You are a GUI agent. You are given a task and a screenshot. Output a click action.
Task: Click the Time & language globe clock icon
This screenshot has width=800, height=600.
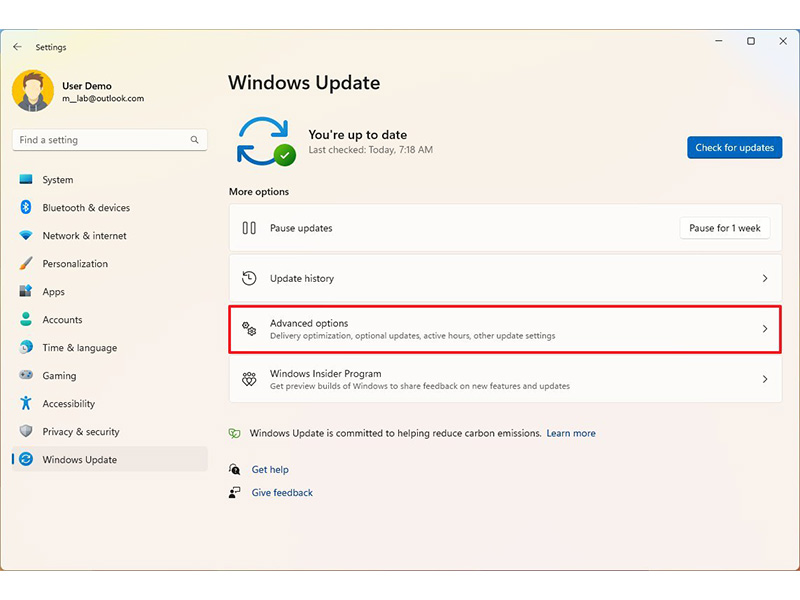pos(26,347)
